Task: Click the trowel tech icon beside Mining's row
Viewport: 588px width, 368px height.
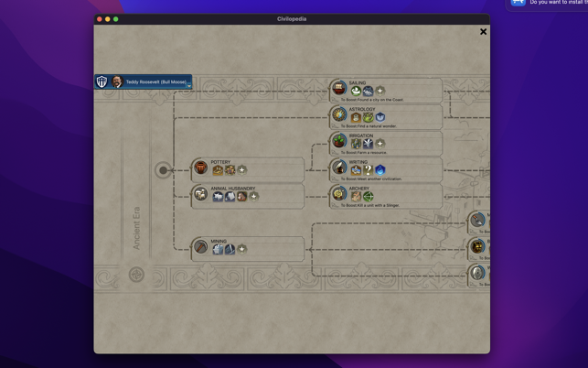Action: click(477, 220)
